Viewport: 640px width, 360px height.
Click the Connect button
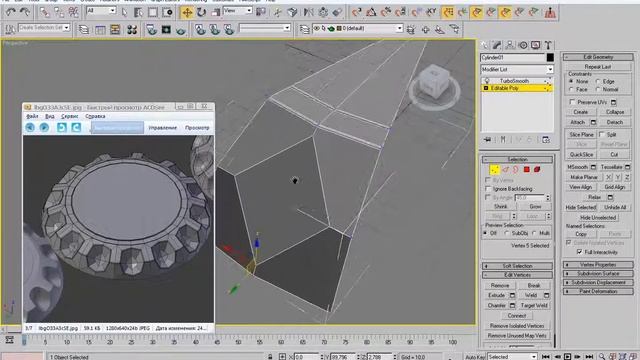[517, 316]
